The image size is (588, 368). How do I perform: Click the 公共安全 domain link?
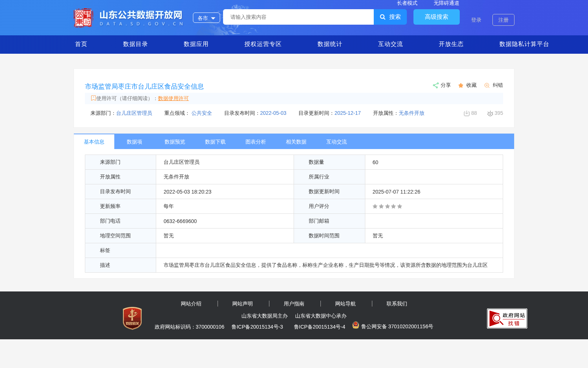202,113
